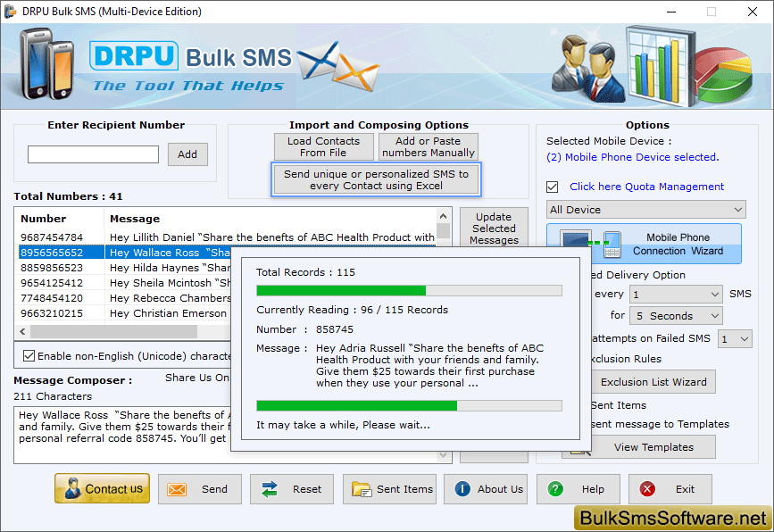774x532 pixels.
Task: Click the contact list vertical scrollbar up arrow
Action: [444, 216]
